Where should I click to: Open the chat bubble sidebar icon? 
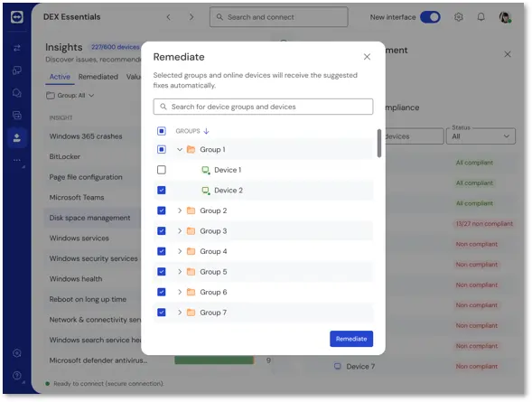[16, 93]
